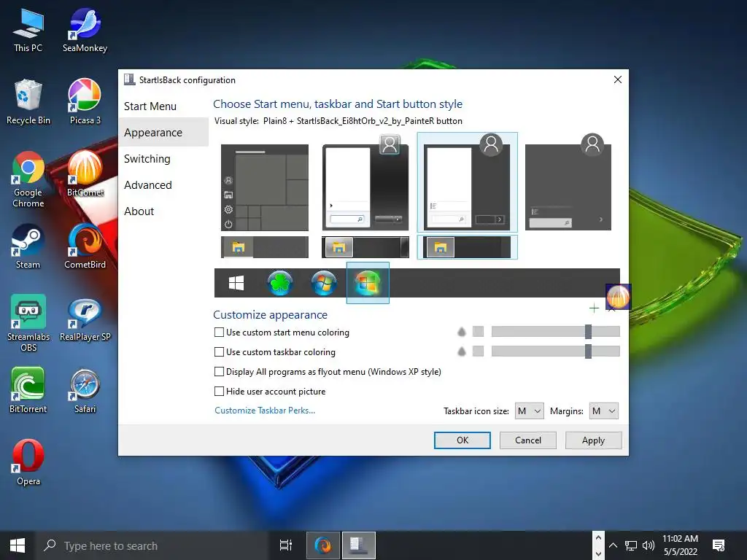
Task: Launch Steam desktop shortcut
Action: 28,246
